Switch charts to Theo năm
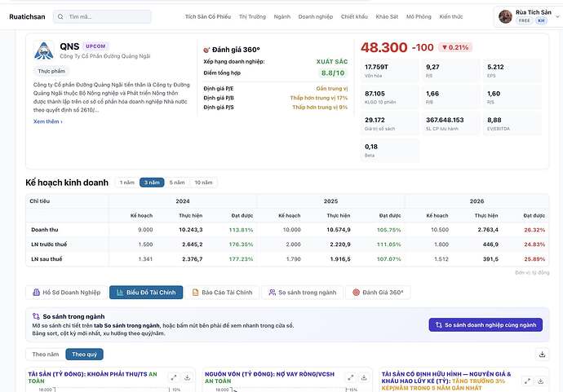 [x=46, y=355]
